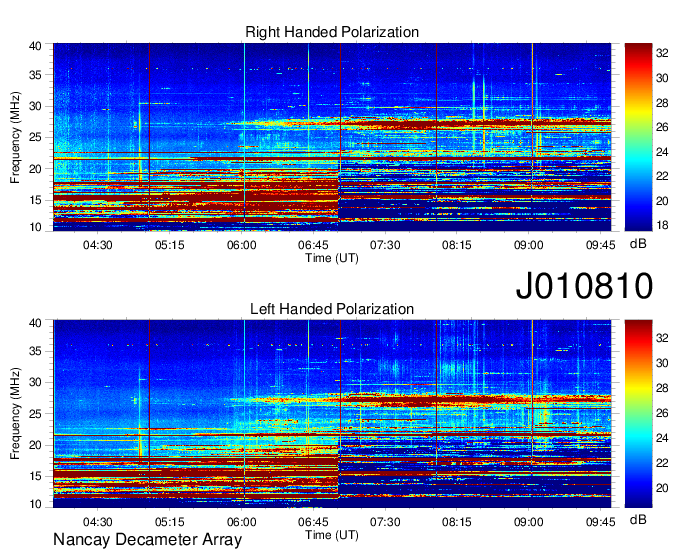Click the Right Handed plot's color scale bar
680x552 pixels.
pyautogui.click(x=638, y=137)
